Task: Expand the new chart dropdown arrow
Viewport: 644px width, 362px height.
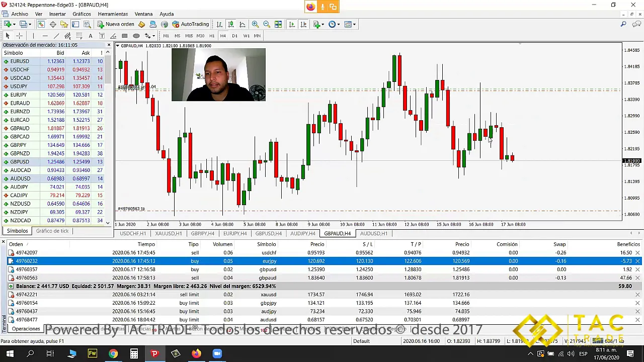Action: tap(15, 24)
